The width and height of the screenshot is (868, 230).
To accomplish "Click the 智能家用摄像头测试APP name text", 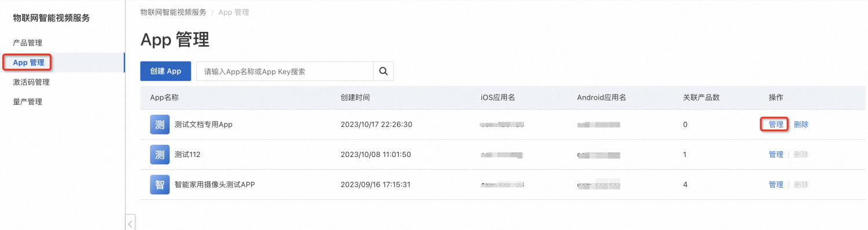I will (215, 185).
